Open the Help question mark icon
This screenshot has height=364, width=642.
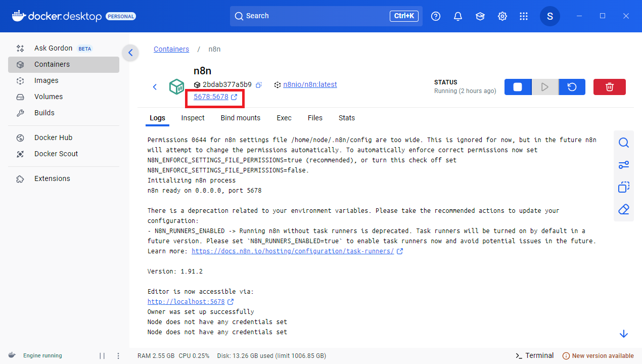pos(436,16)
